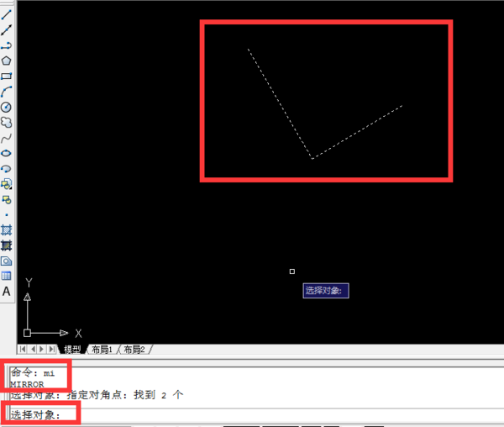This screenshot has width=504, height=427.
Task: Select the Rectangle tool
Action: (x=7, y=76)
